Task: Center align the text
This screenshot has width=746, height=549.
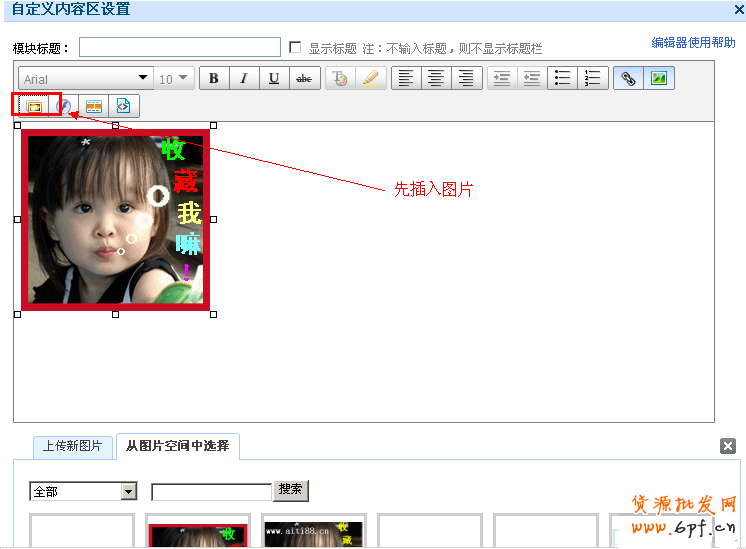Action: point(435,79)
